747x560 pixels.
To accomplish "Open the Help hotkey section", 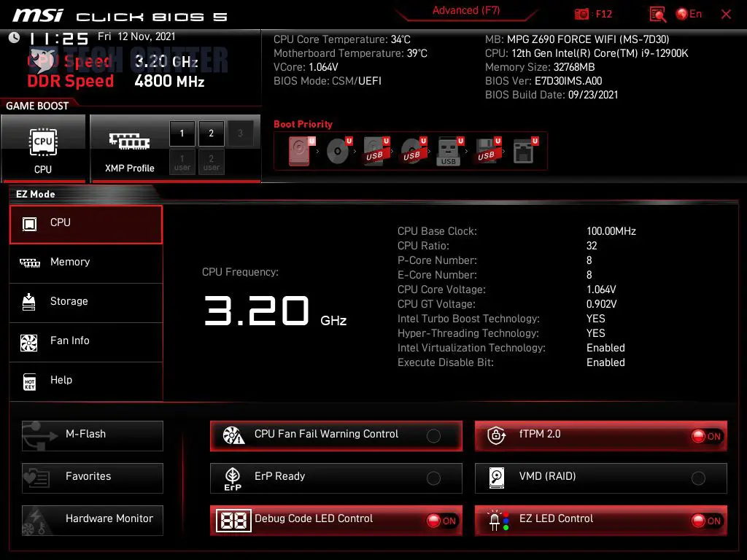I will click(x=86, y=381).
